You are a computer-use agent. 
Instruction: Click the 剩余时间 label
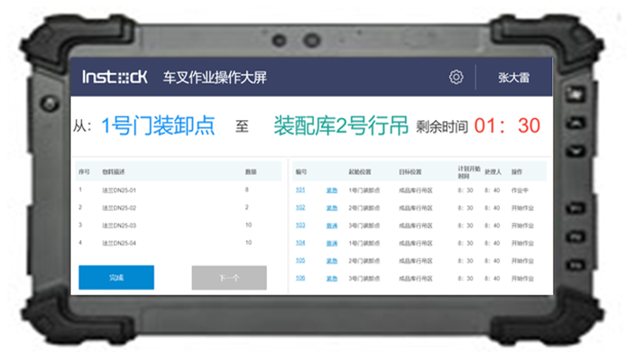point(442,127)
